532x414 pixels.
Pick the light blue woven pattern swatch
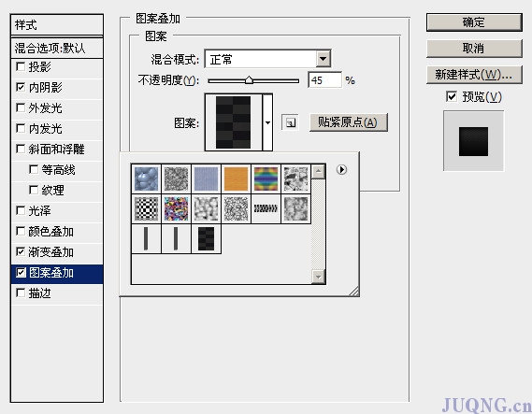[x=206, y=178]
